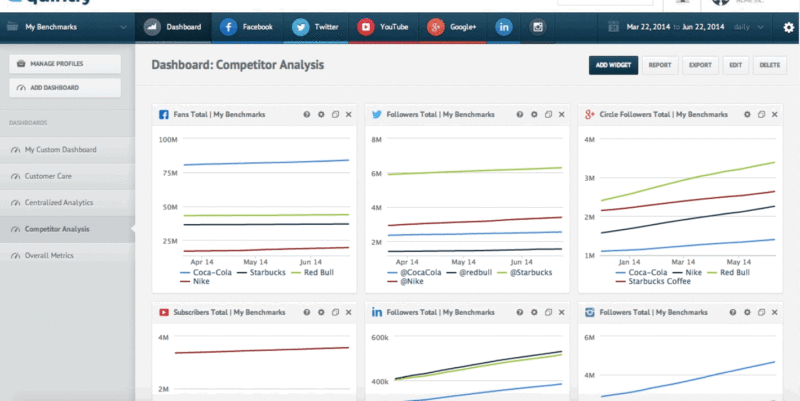The height and width of the screenshot is (401, 800).
Task: Click the Add Widget button
Action: click(x=613, y=65)
